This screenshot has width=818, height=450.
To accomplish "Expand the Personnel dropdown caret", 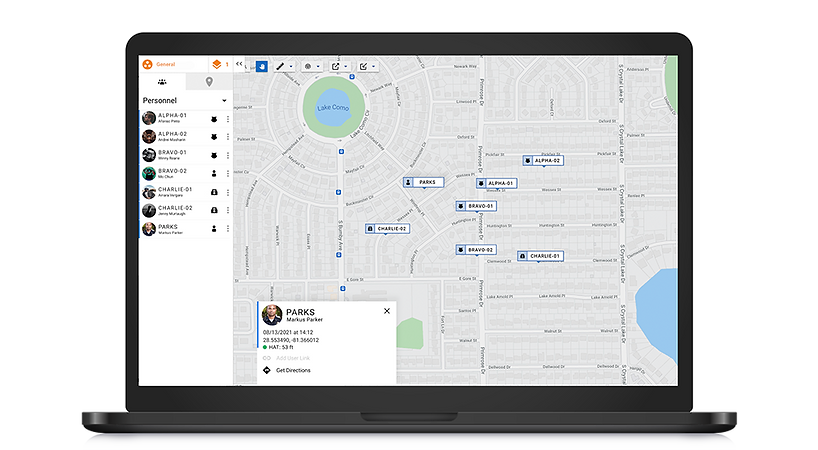I will click(224, 101).
